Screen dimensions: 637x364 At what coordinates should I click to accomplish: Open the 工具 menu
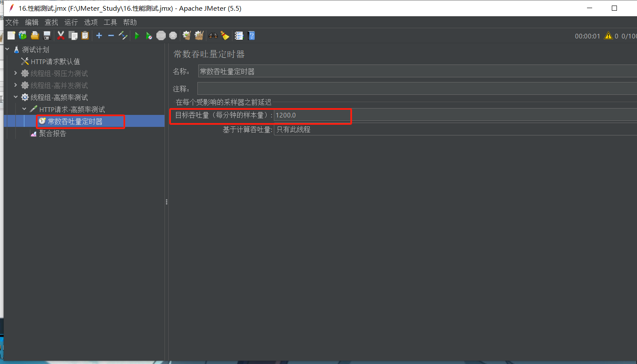110,22
